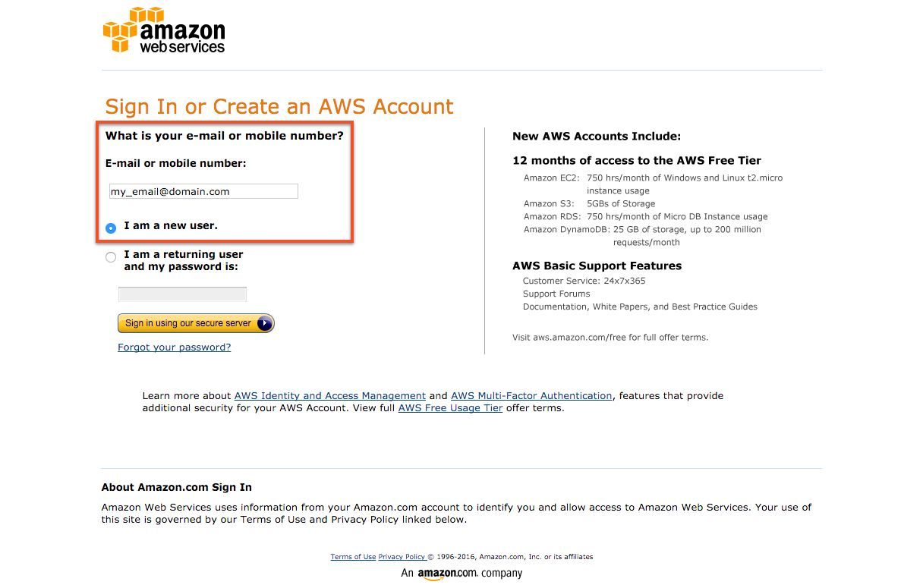Open AWS Identity and Access Management link
The width and height of the screenshot is (923, 588).
click(x=329, y=396)
